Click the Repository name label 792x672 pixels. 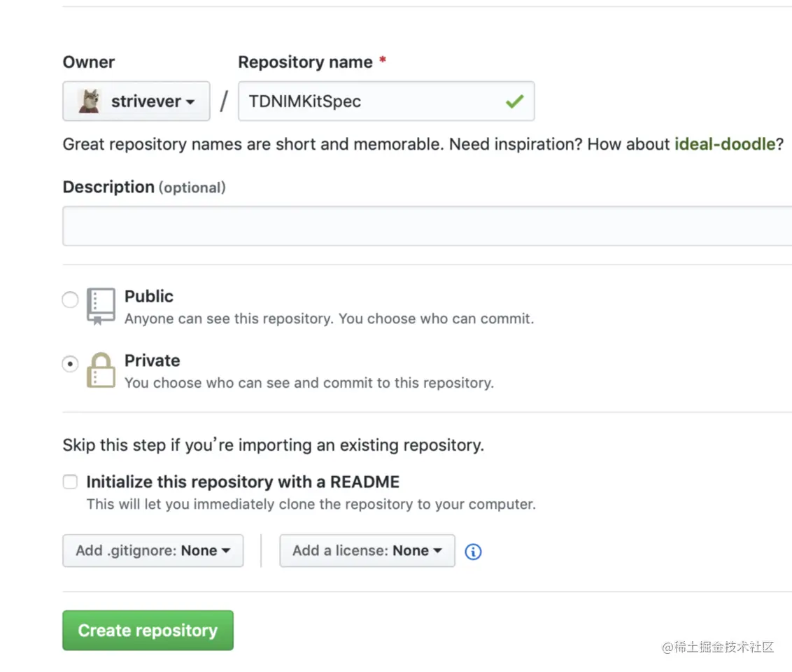[305, 62]
